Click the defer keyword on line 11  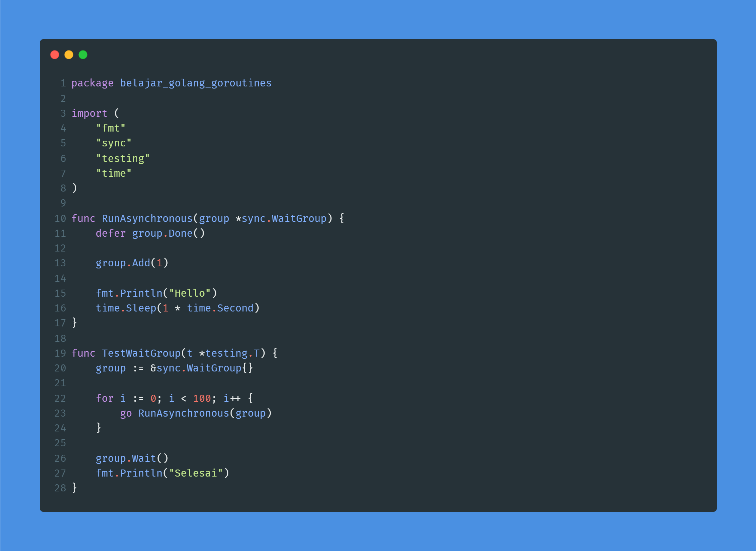tap(111, 234)
